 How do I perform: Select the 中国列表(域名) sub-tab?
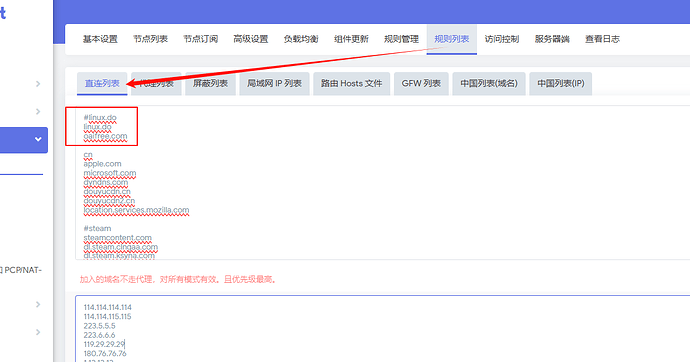tap(489, 84)
